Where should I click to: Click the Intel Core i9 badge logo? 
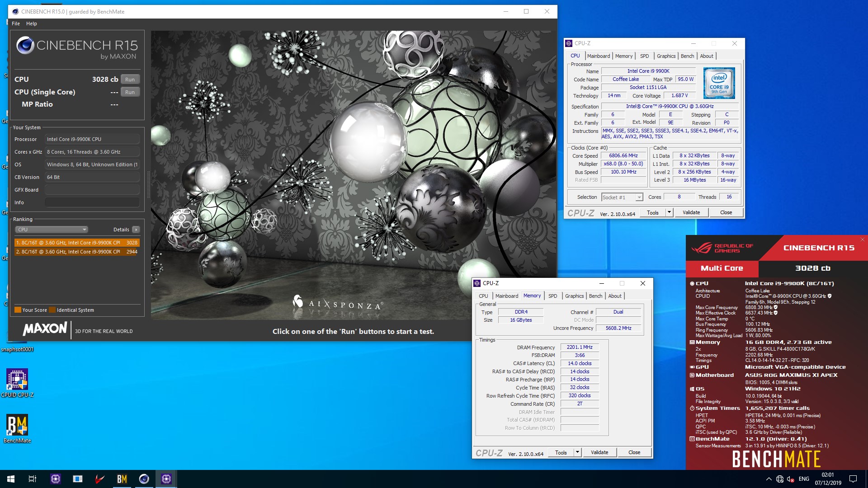click(719, 83)
